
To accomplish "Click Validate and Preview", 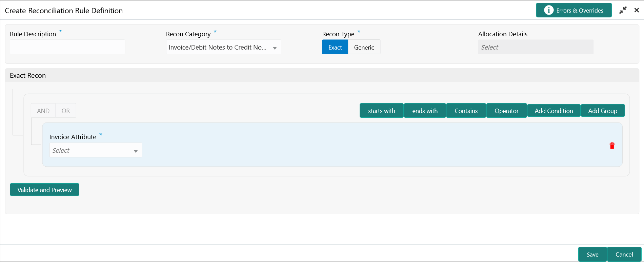I will (44, 190).
